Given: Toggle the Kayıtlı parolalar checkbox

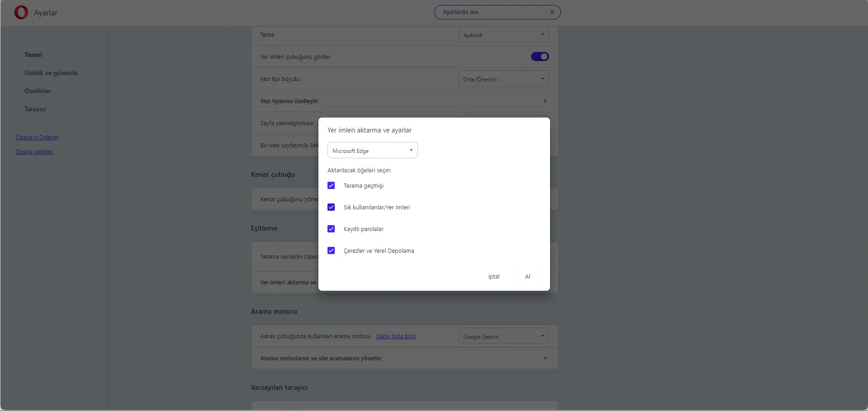Looking at the screenshot, I should click(331, 229).
